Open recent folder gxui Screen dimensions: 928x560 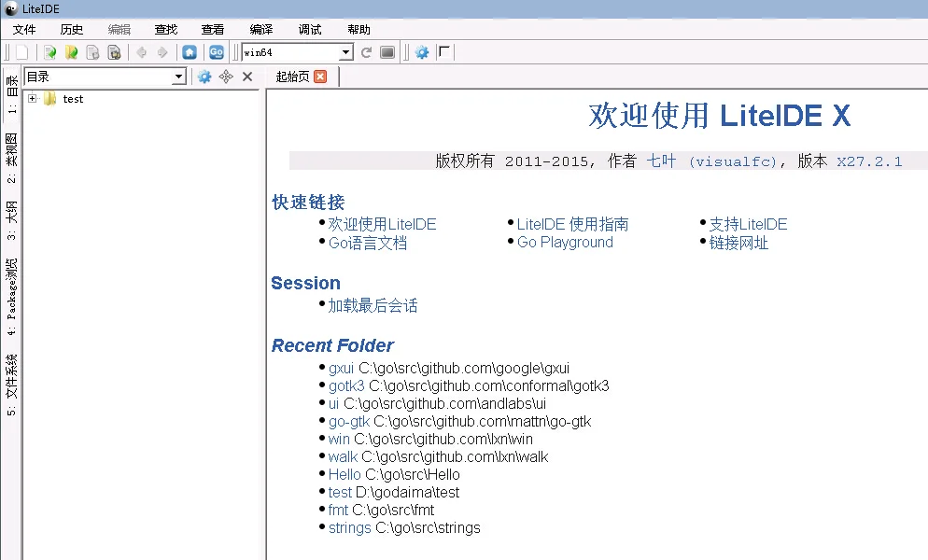tap(341, 369)
